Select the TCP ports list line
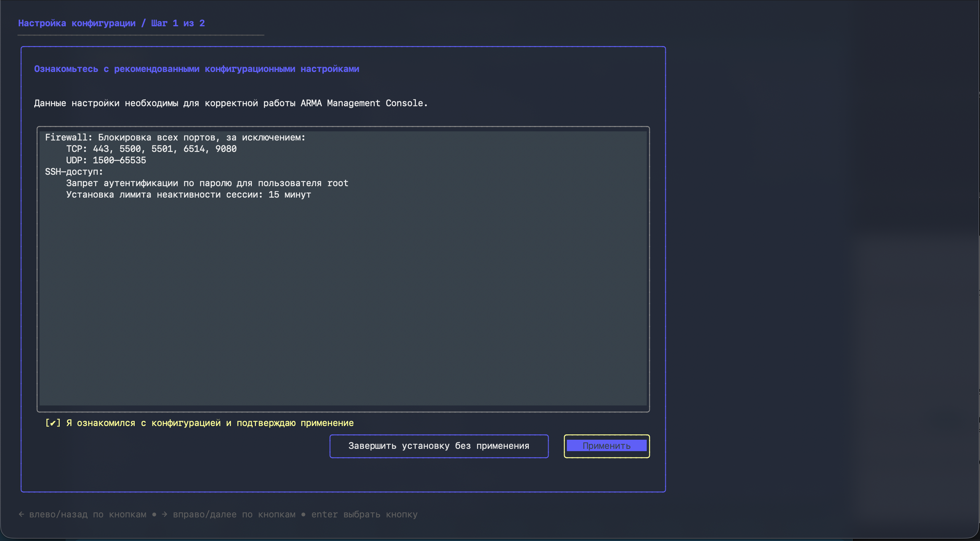 tap(151, 149)
